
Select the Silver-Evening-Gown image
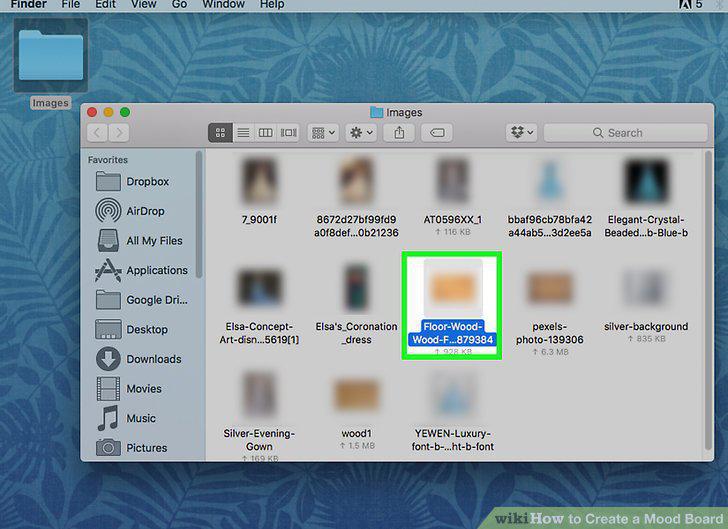pyautogui.click(x=259, y=394)
